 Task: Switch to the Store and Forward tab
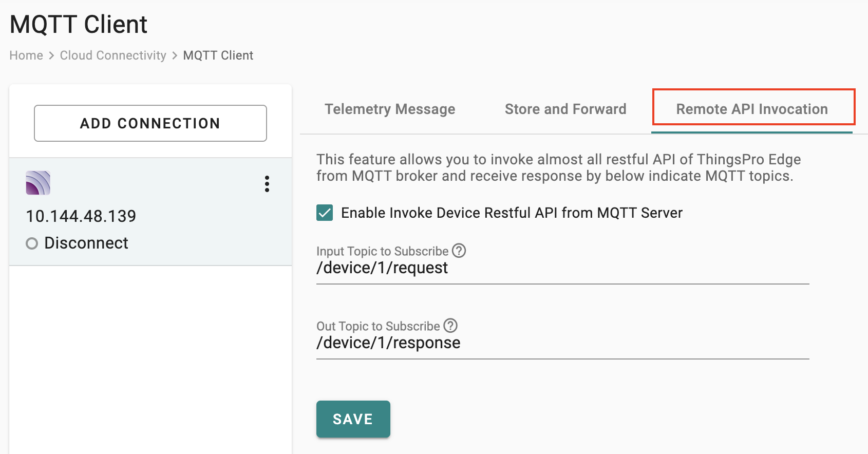click(x=565, y=109)
